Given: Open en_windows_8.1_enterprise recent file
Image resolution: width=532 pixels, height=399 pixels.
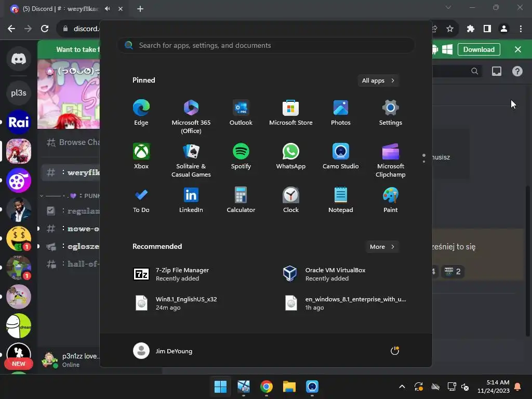Looking at the screenshot, I should pyautogui.click(x=345, y=303).
